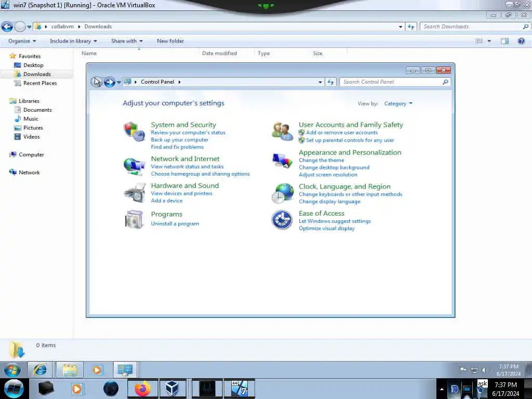
Task: Select Documents library
Action: 37,110
